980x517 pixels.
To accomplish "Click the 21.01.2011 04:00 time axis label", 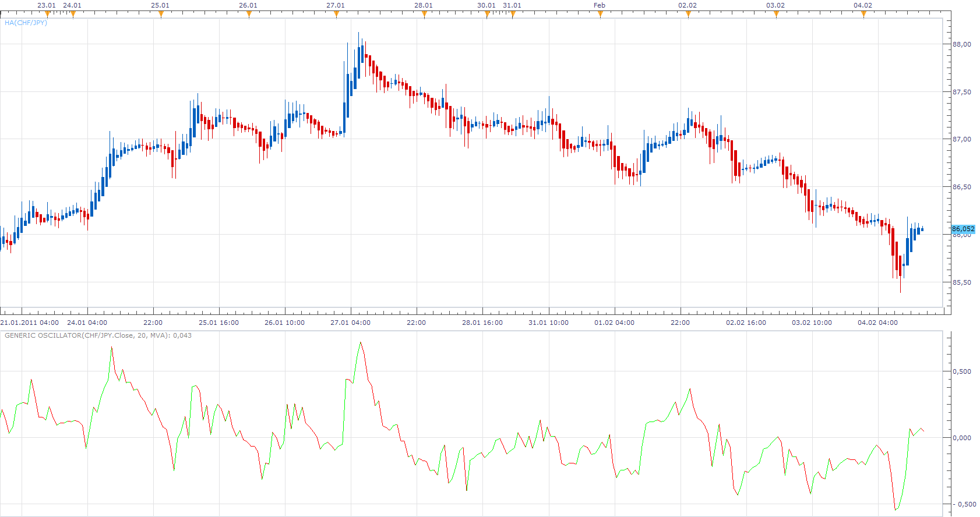I will [x=30, y=323].
